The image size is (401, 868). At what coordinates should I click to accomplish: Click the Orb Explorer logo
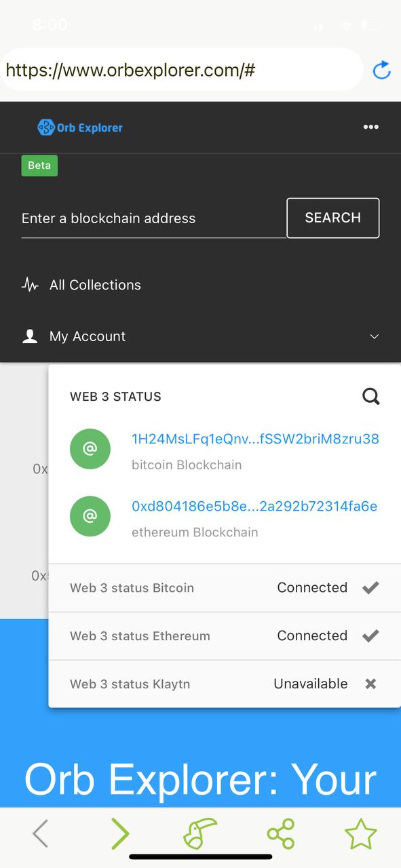pos(80,127)
